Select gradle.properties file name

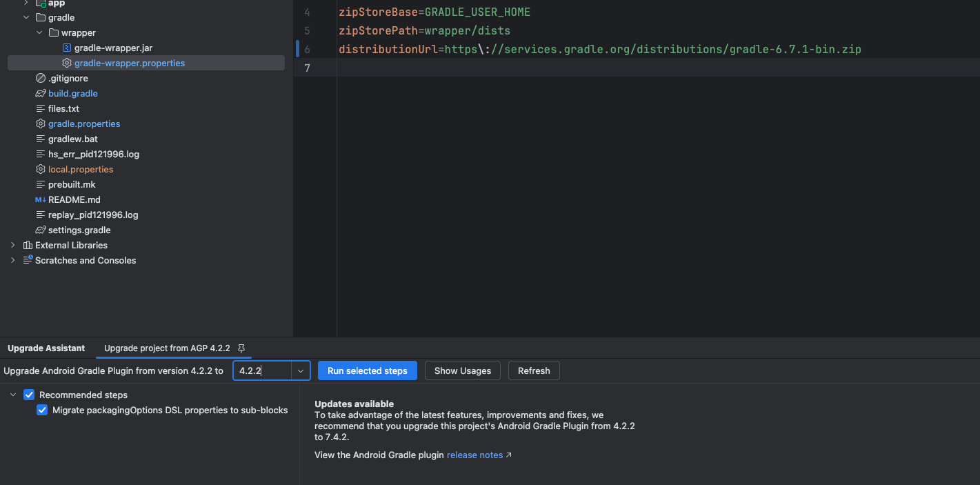[84, 123]
